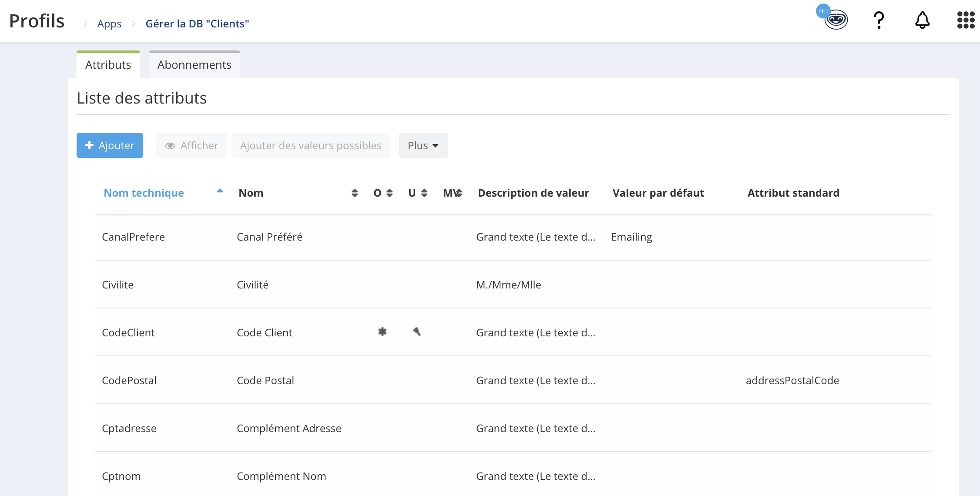Click the Complément Adresse name cell

click(289, 428)
